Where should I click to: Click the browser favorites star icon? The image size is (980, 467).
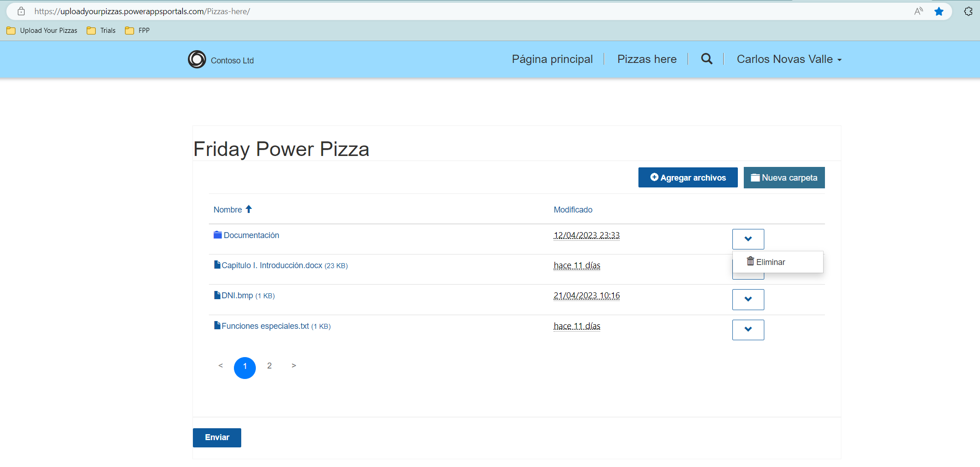tap(939, 11)
